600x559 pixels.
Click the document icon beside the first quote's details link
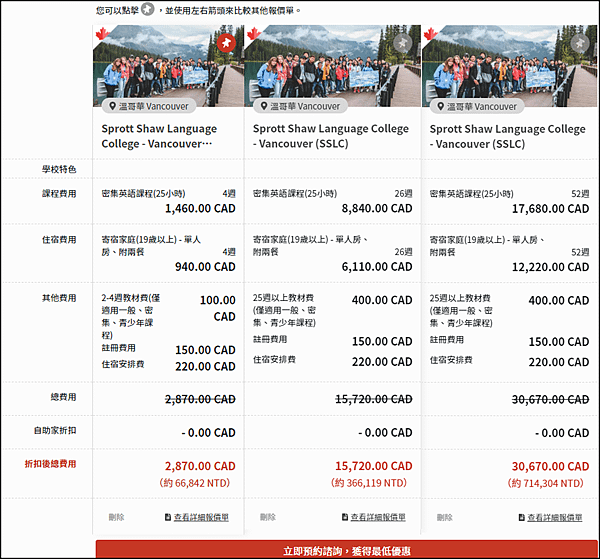pos(168,517)
